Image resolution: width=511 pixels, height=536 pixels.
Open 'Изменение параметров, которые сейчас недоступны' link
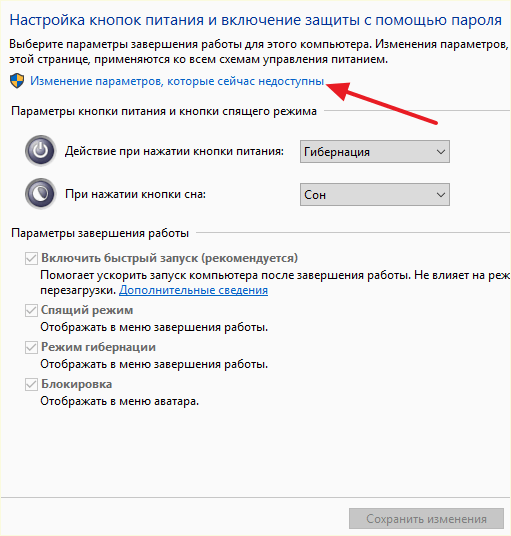pyautogui.click(x=177, y=81)
